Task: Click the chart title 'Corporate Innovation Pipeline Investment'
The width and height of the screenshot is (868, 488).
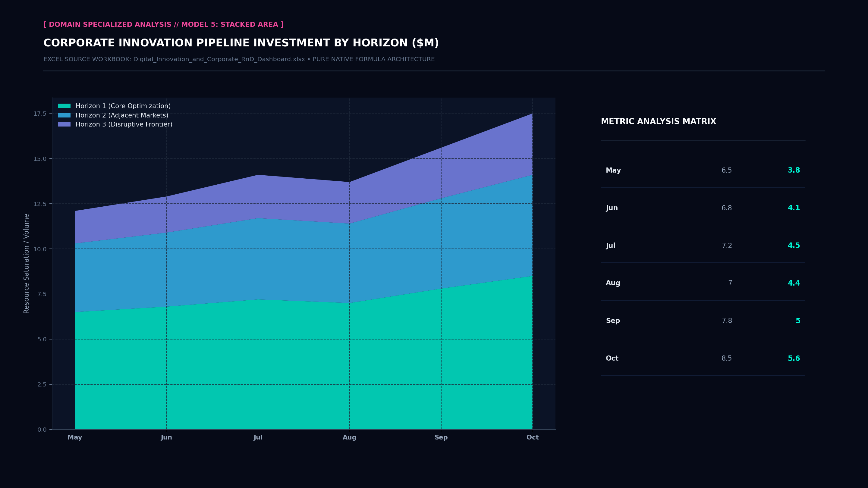Action: coord(241,43)
